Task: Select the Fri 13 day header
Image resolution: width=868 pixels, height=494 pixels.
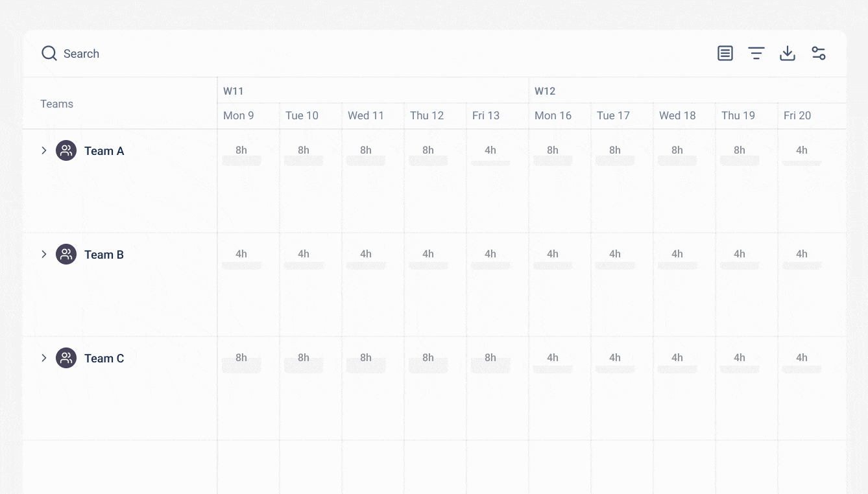Action: [x=486, y=115]
